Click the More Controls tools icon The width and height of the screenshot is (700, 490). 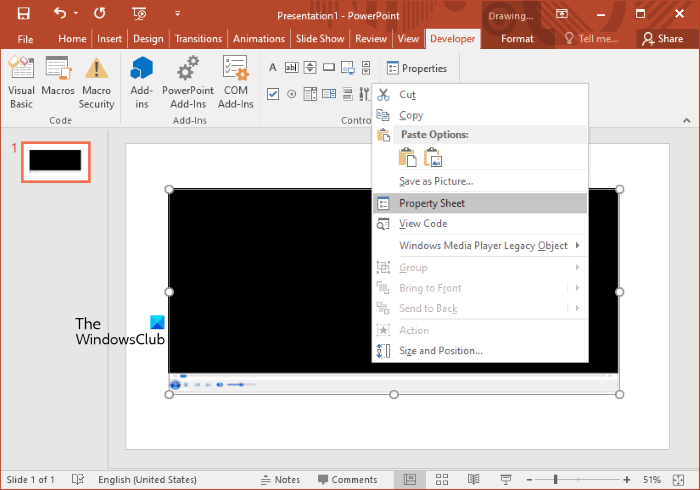[x=364, y=94]
